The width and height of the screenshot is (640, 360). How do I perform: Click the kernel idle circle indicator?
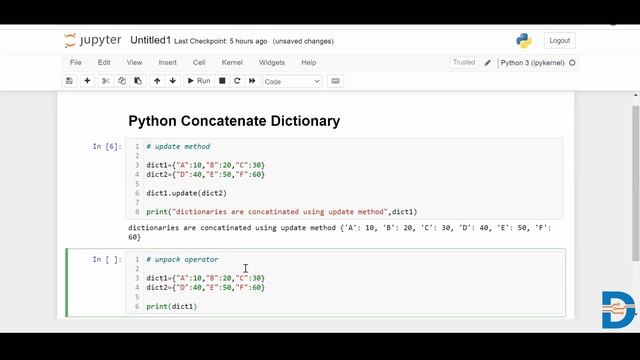coord(572,63)
